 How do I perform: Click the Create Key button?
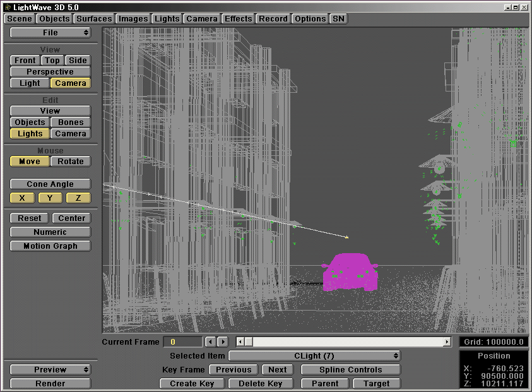pyautogui.click(x=192, y=383)
